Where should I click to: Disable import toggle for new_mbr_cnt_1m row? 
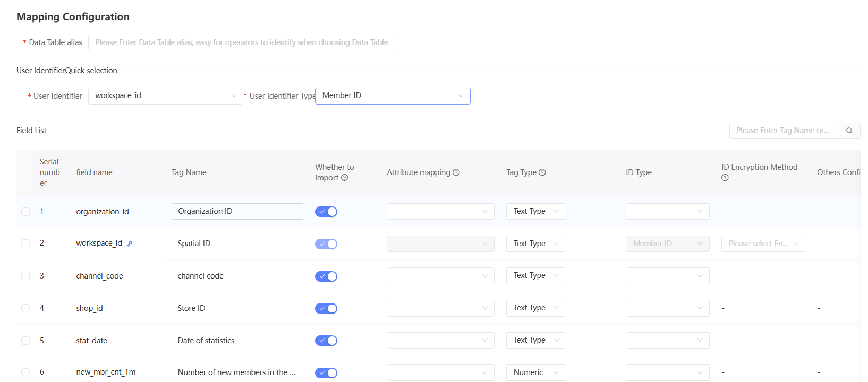(x=326, y=373)
